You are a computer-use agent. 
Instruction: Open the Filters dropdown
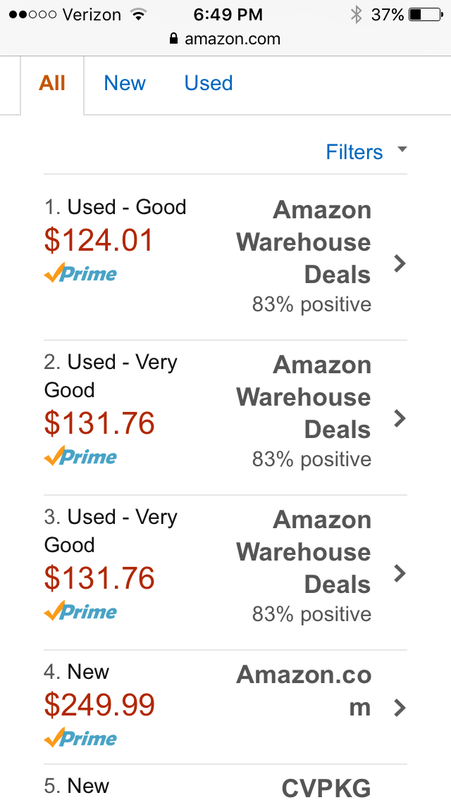pyautogui.click(x=366, y=152)
